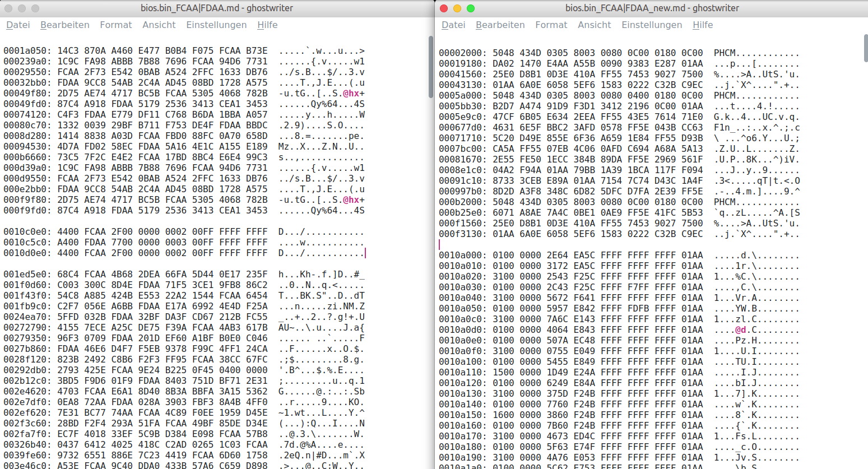Click highlighted @hx on row 000f9f80
This screenshot has width=868, height=469.
coord(351,199)
